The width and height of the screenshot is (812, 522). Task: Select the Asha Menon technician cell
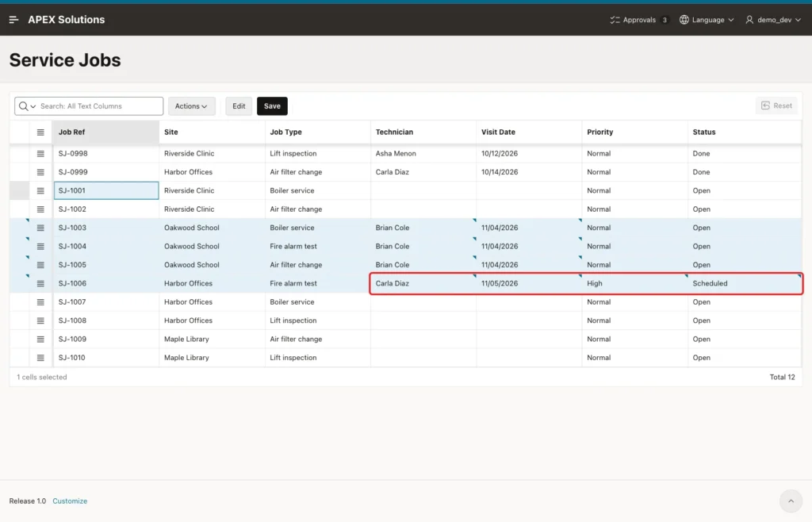coord(423,154)
